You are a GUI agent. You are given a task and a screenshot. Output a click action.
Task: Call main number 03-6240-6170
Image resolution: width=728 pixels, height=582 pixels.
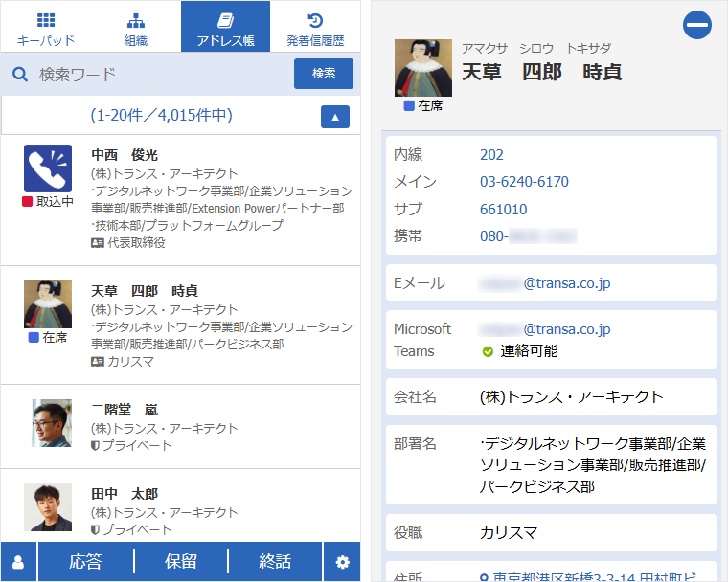point(524,182)
